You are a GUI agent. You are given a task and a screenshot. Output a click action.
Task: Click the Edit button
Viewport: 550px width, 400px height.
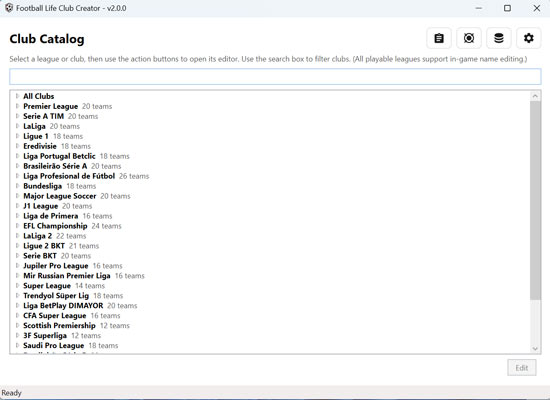(x=522, y=368)
